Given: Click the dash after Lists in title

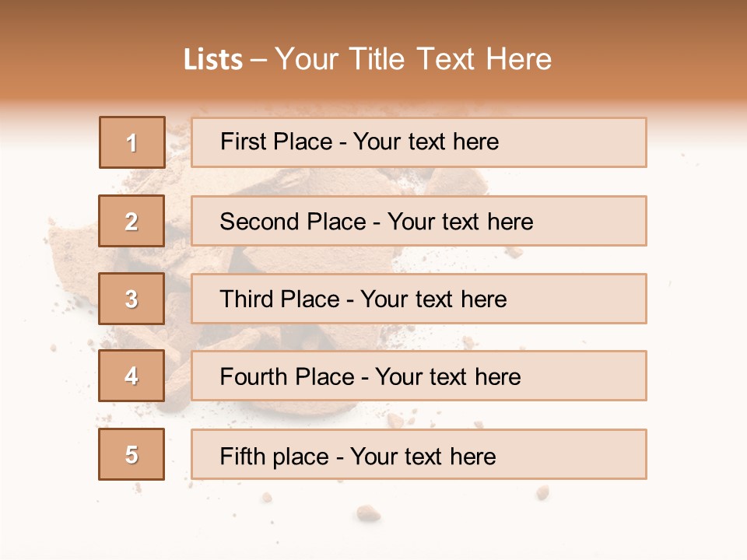Looking at the screenshot, I should pyautogui.click(x=258, y=61).
